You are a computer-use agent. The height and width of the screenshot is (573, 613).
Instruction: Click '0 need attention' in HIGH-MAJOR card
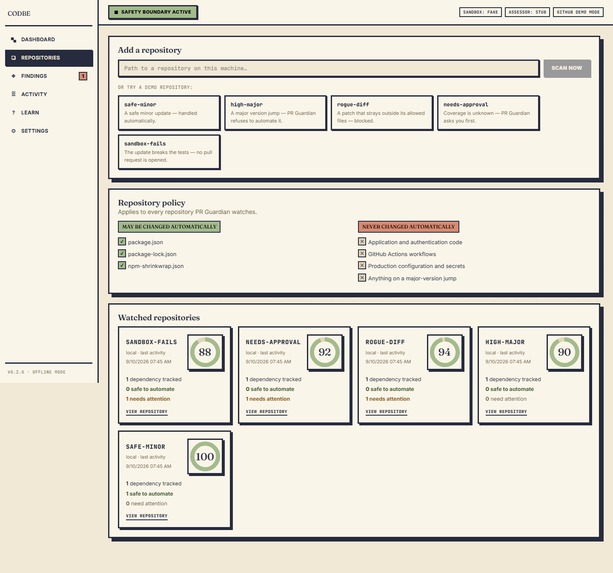506,399
